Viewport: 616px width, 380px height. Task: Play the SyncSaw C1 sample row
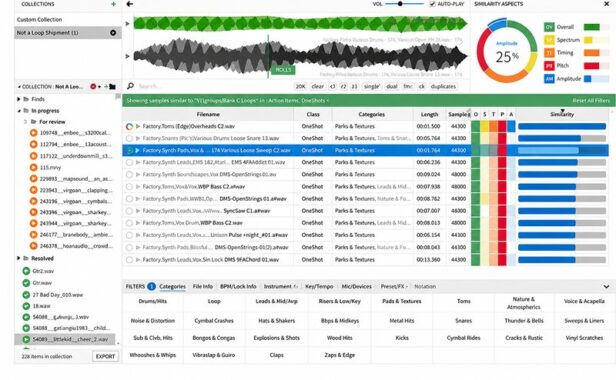point(138,211)
